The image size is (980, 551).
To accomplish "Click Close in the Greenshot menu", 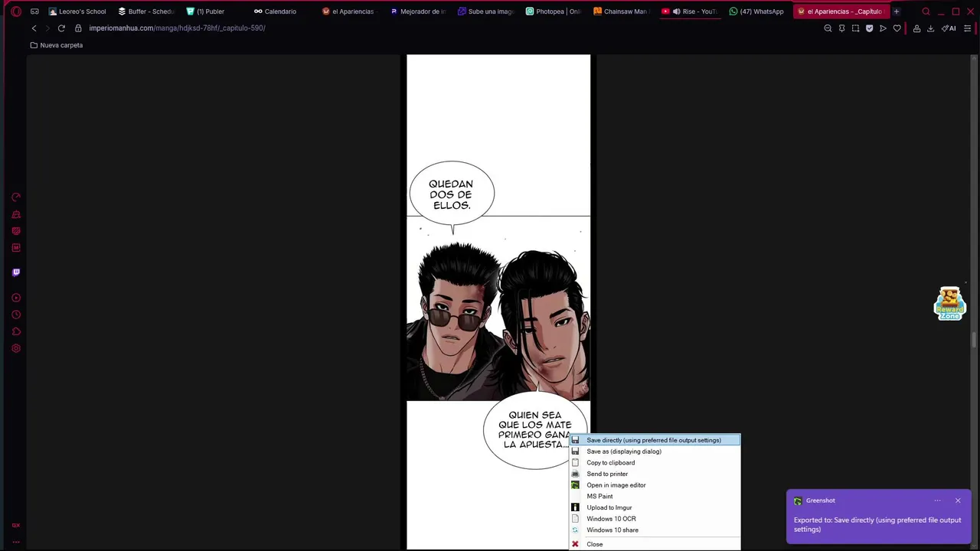I will pyautogui.click(x=655, y=544).
